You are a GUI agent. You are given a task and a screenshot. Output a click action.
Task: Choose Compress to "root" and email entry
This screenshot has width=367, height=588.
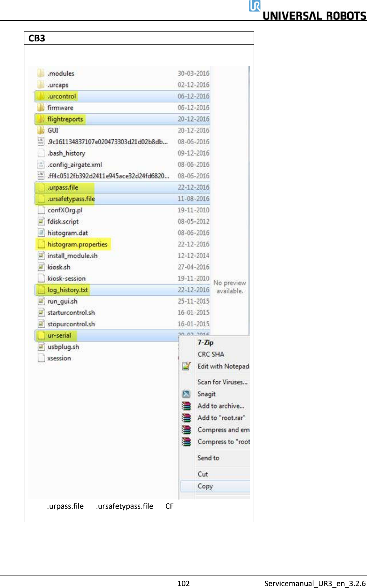(x=224, y=442)
